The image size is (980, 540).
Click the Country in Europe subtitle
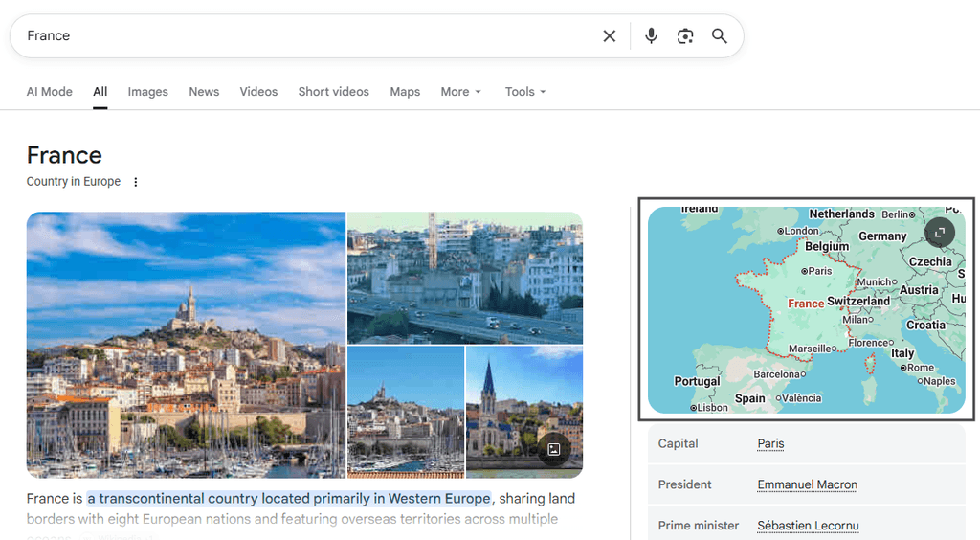(73, 181)
